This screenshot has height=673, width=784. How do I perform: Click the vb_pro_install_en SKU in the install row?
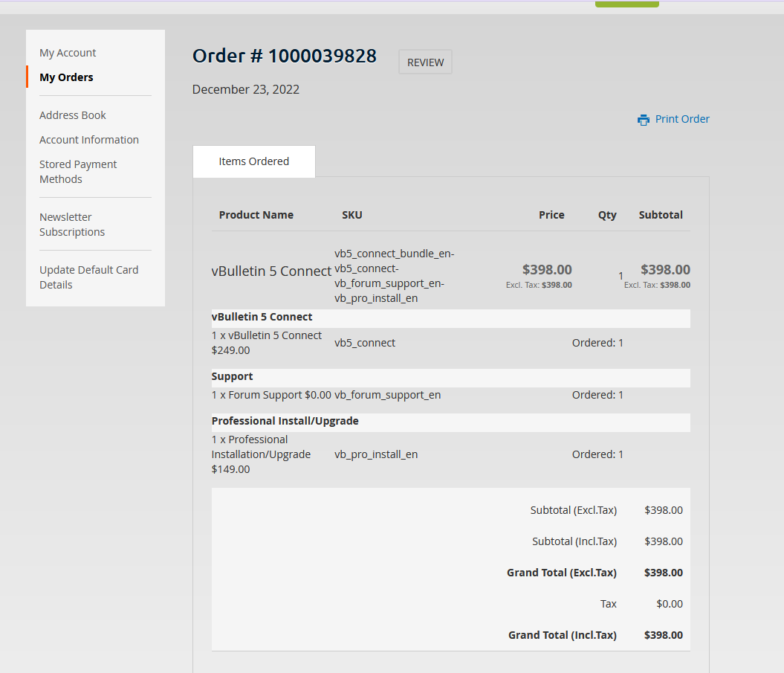(x=376, y=454)
